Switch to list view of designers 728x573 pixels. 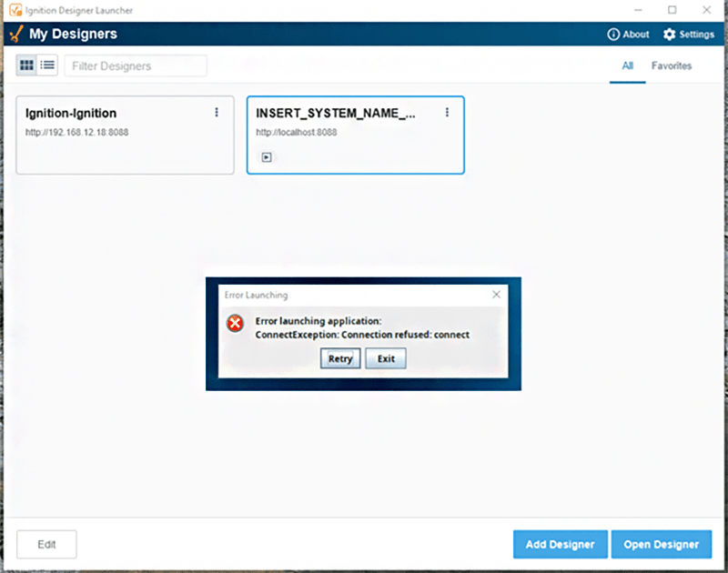click(x=47, y=65)
